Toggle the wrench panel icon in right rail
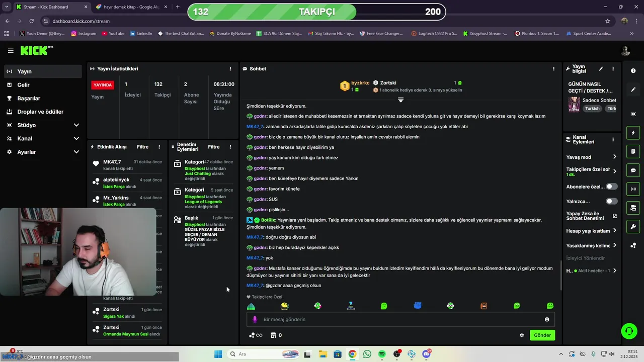 pyautogui.click(x=633, y=226)
